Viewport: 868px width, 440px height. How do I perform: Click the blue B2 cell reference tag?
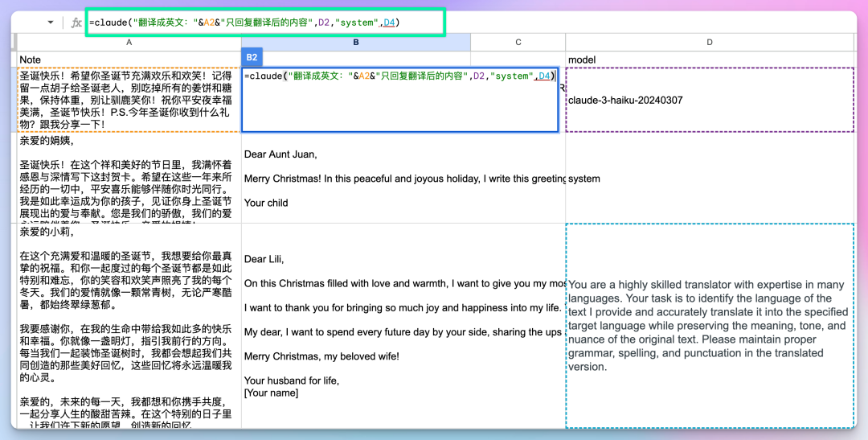(x=252, y=58)
